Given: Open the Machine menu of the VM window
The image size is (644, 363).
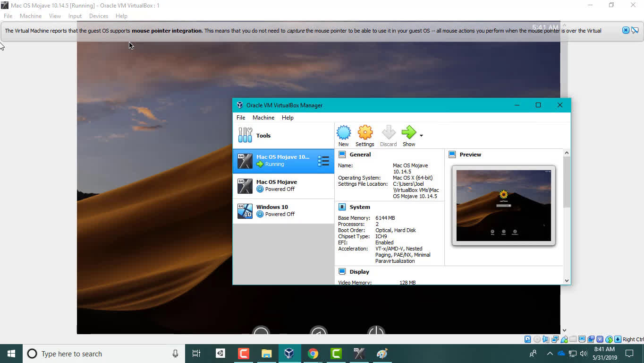Looking at the screenshot, I should point(31,16).
